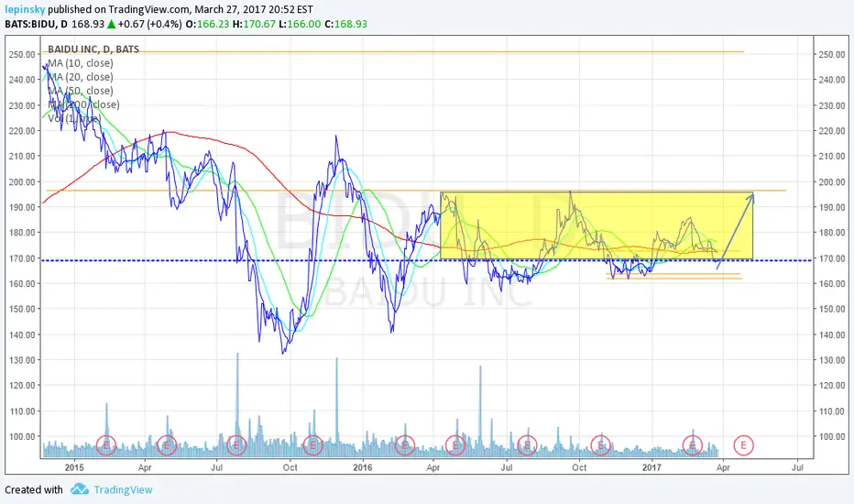Click the 130.00 label on the left price axis
Image resolution: width=854 pixels, height=504 pixels.
tap(22, 360)
